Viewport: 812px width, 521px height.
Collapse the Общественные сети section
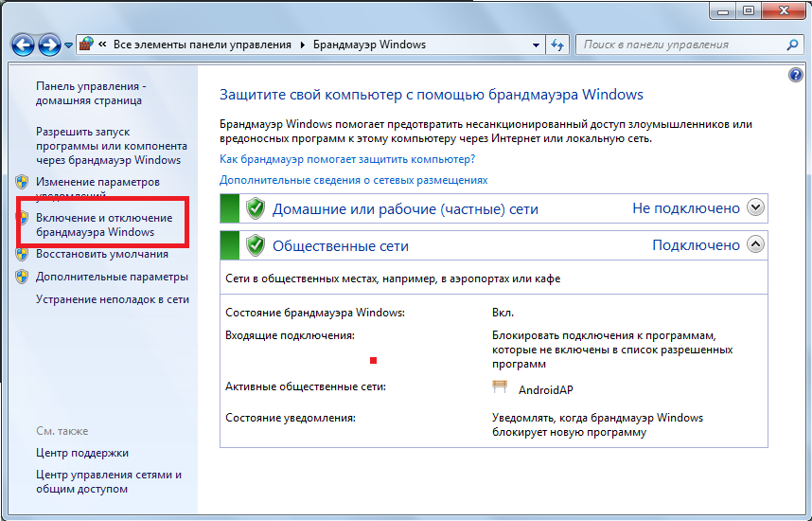754,244
